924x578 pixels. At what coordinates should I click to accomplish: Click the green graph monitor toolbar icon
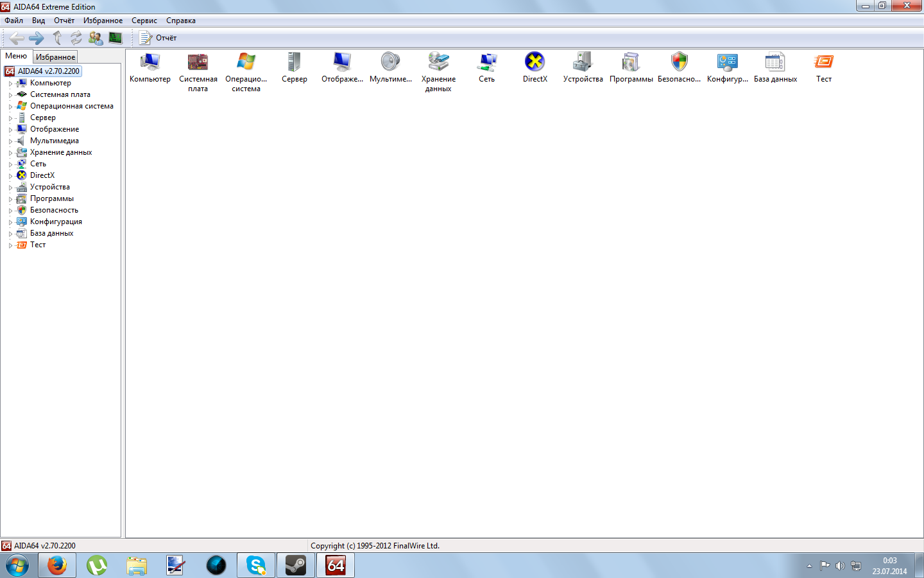click(116, 38)
